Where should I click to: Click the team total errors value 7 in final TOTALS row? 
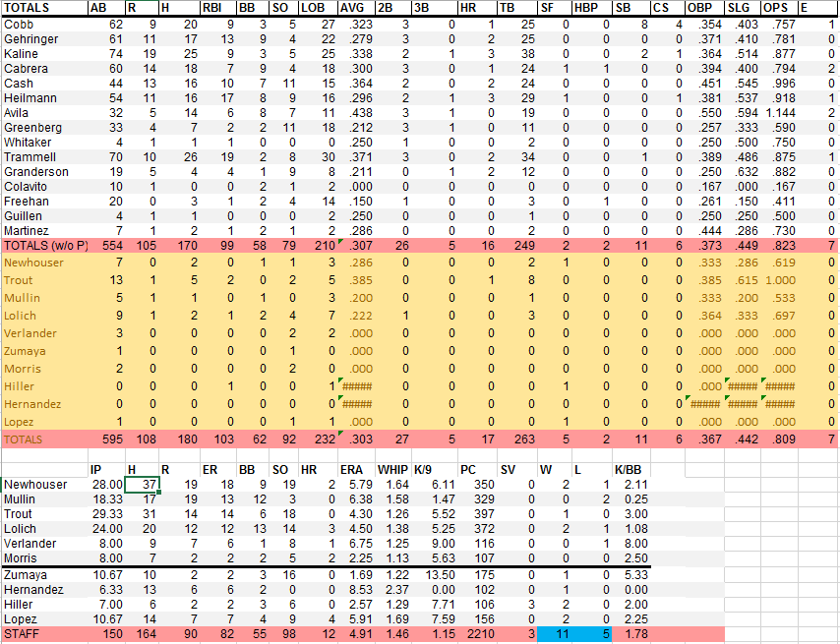tap(831, 439)
